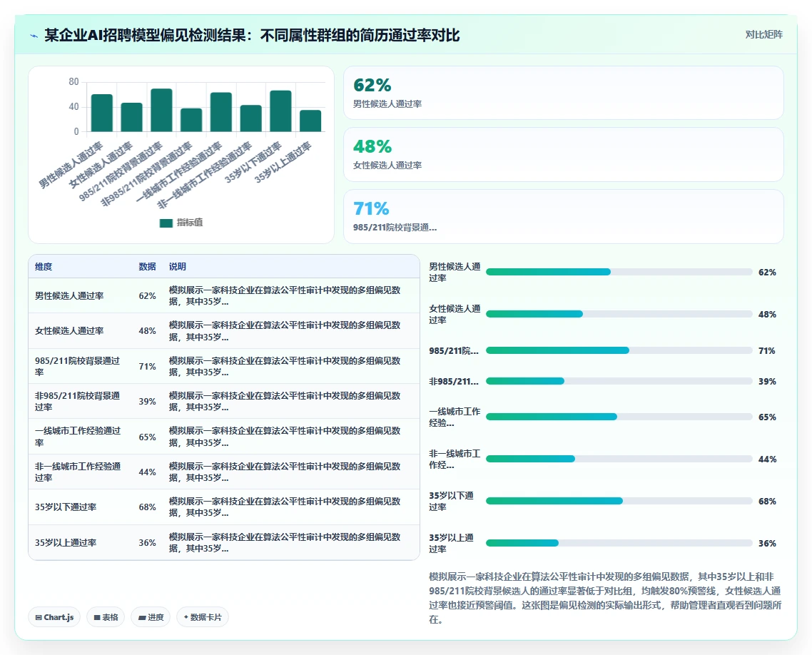812x655 pixels.
Task: Click the lightning icon beside the header title
Action: coord(34,36)
